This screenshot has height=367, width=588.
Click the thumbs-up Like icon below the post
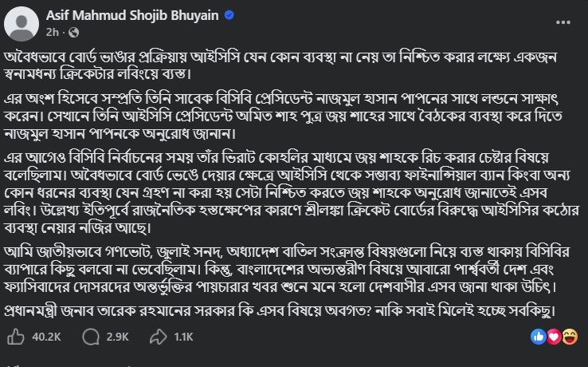pos(15,337)
